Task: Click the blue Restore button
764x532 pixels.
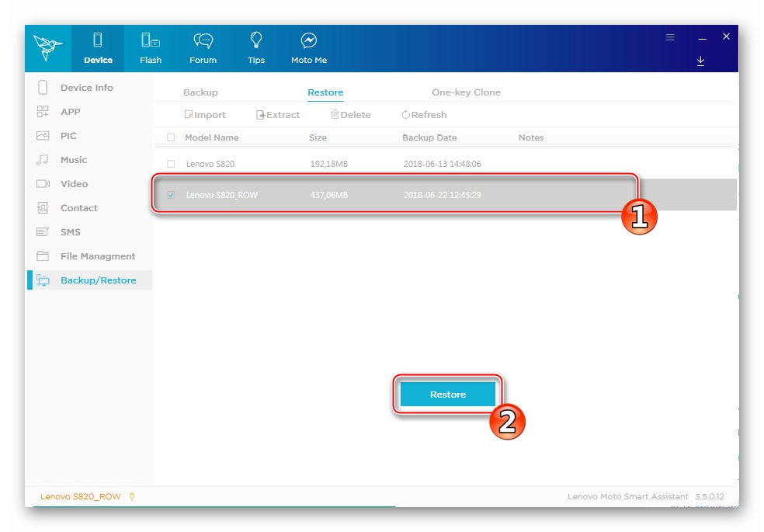Action: (x=448, y=394)
